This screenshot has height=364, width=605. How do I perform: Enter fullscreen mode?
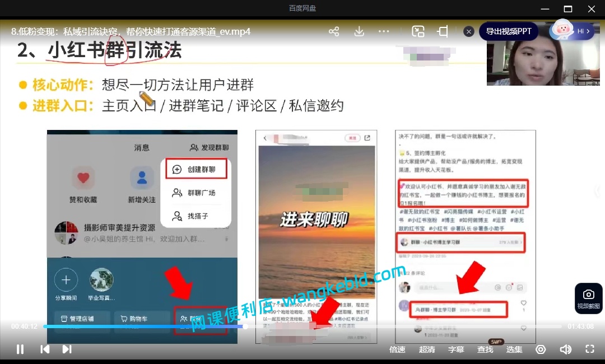point(589,349)
